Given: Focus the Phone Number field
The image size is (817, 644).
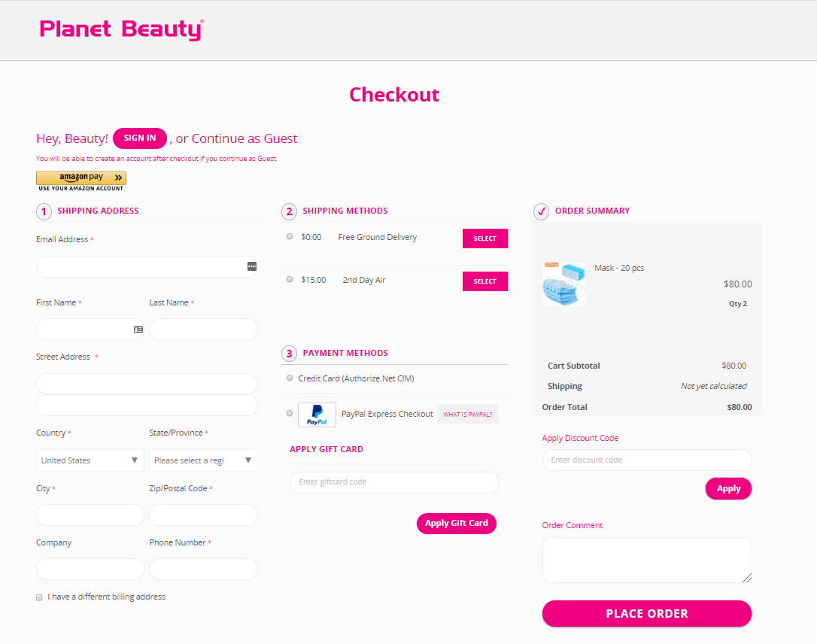Looking at the screenshot, I should coord(203,569).
